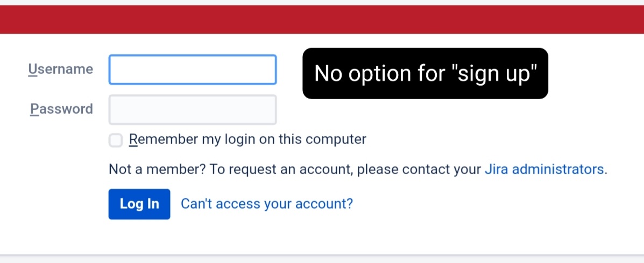The image size is (644, 263).
Task: Enable the Remember my login checkbox
Action: pos(116,141)
